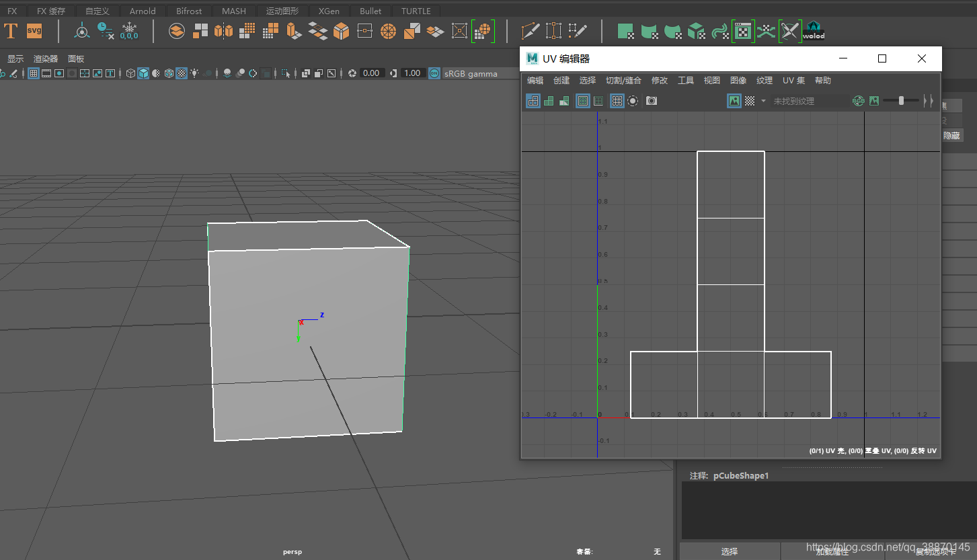Click the Planar mapping shelf icon
The image size is (977, 560).
tap(626, 31)
